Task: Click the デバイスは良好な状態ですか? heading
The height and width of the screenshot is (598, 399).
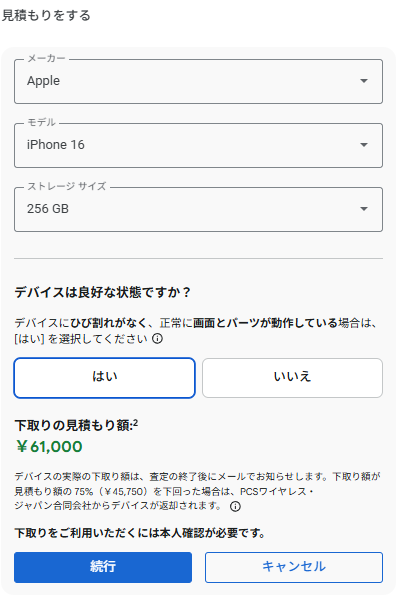Action: pyautogui.click(x=102, y=293)
